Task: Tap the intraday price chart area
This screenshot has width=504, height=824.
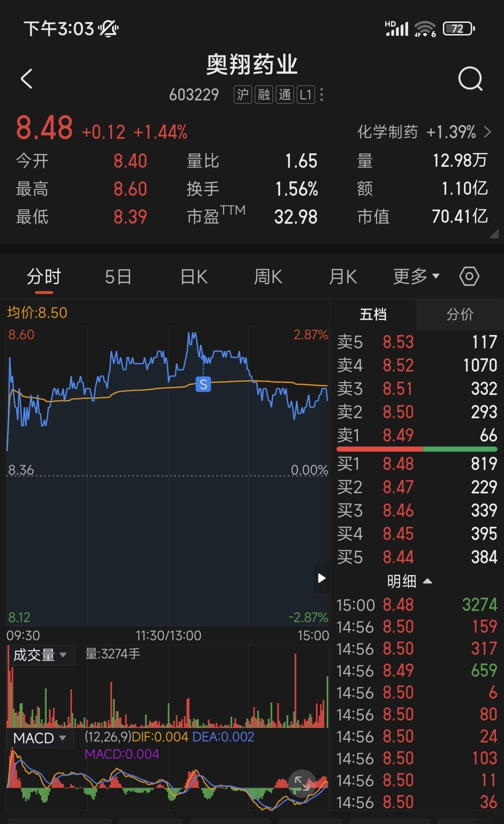Action: 168,476
